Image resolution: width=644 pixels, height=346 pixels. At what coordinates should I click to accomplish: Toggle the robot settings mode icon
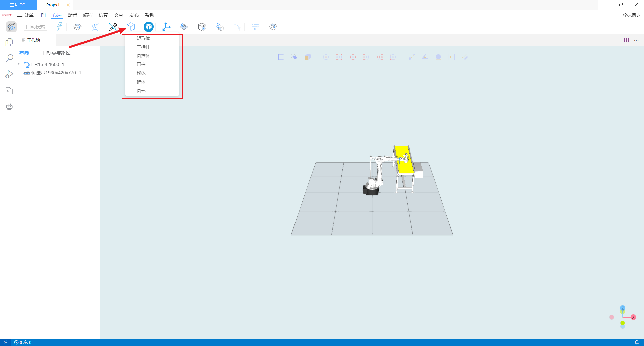click(11, 27)
